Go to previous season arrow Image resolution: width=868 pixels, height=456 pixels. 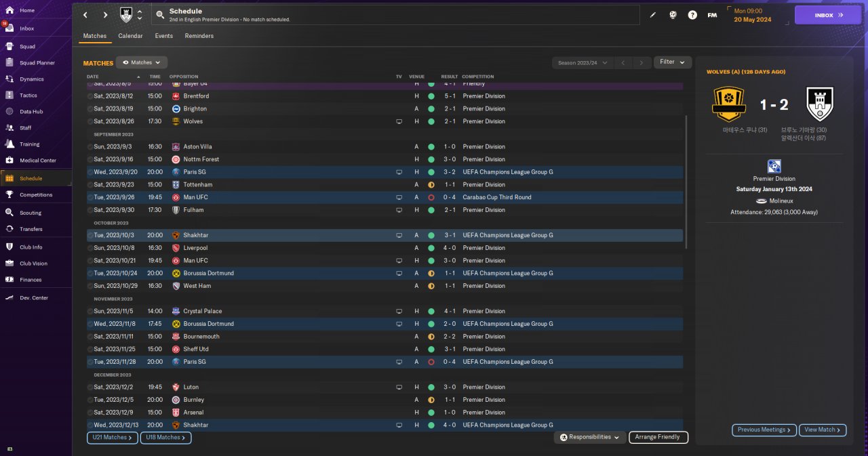coord(623,62)
